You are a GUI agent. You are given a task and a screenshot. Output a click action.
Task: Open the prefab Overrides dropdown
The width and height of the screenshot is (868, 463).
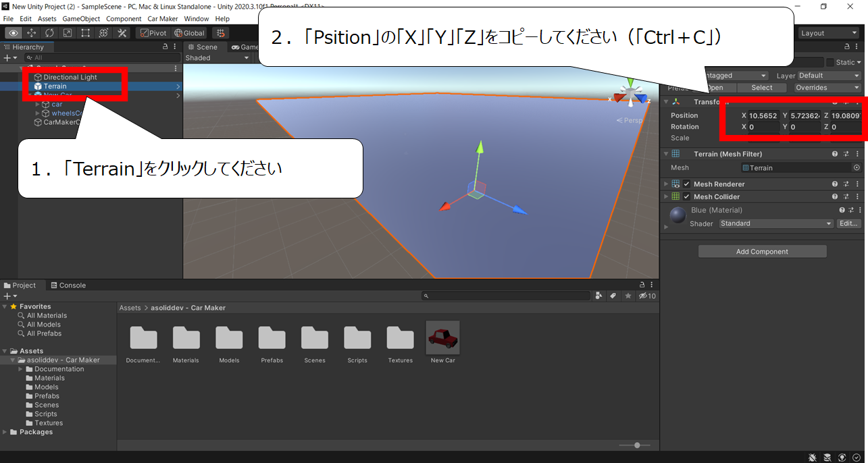(x=827, y=88)
